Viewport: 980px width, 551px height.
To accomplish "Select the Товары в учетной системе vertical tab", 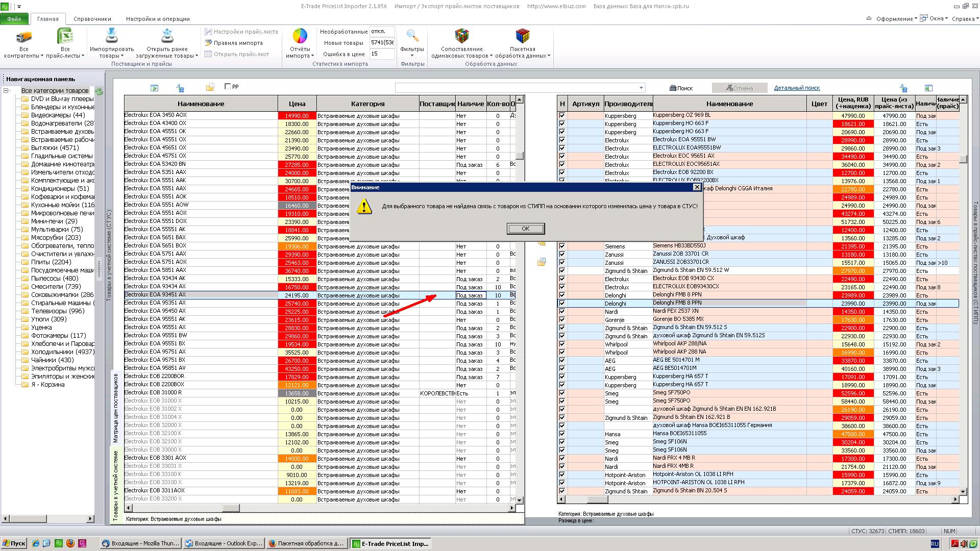I will [x=115, y=485].
